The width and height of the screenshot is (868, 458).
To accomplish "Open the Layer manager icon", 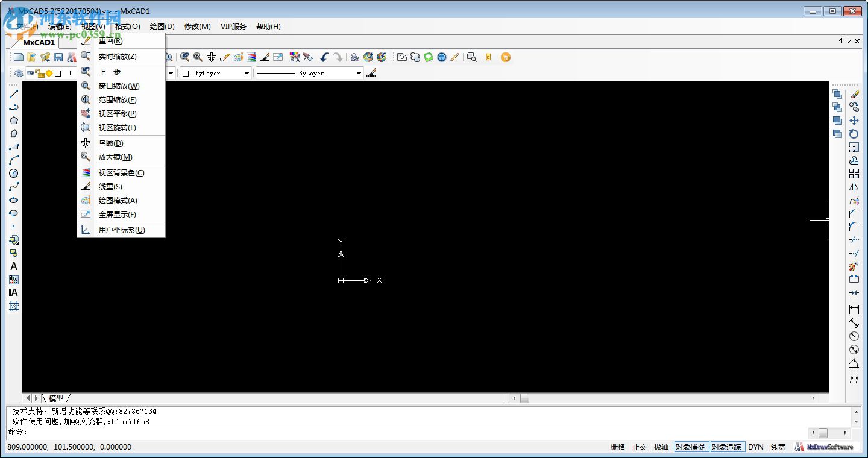I will point(19,73).
